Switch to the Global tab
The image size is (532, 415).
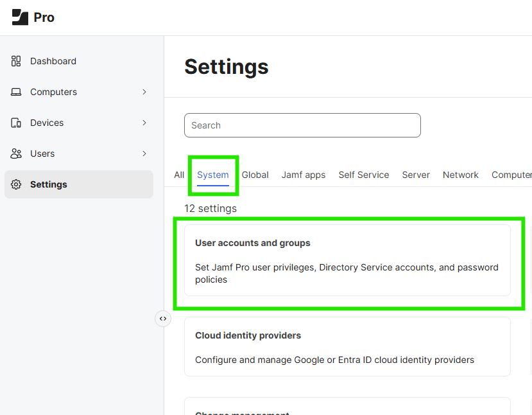(x=255, y=175)
